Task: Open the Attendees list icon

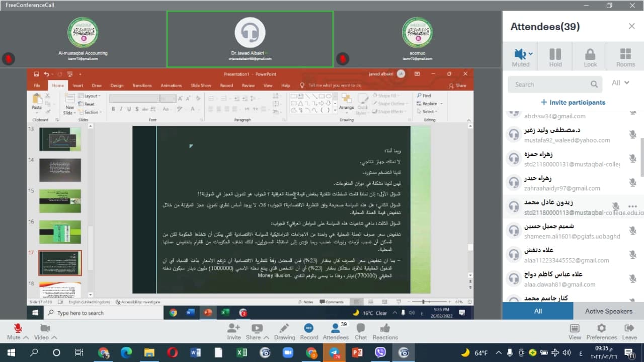Action: click(335, 328)
